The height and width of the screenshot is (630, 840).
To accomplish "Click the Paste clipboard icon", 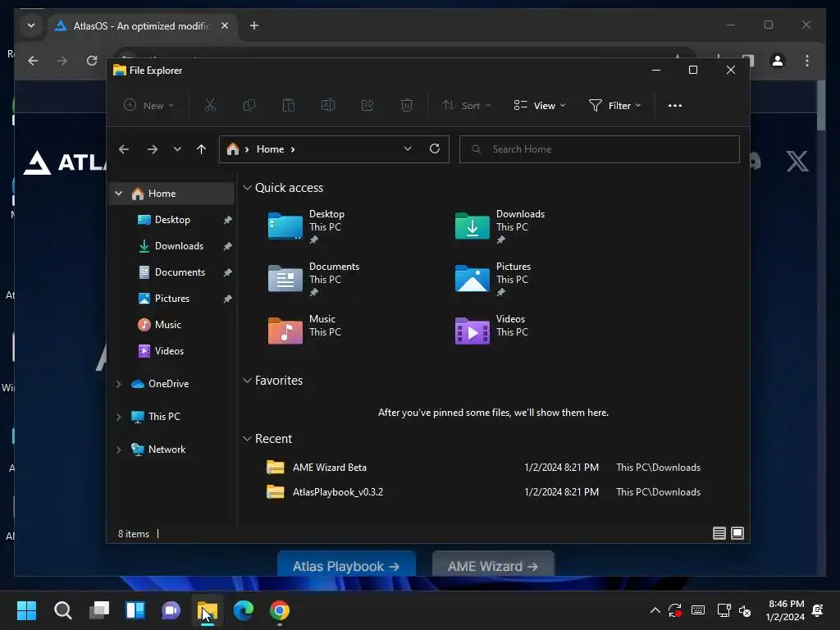I will pyautogui.click(x=288, y=106).
